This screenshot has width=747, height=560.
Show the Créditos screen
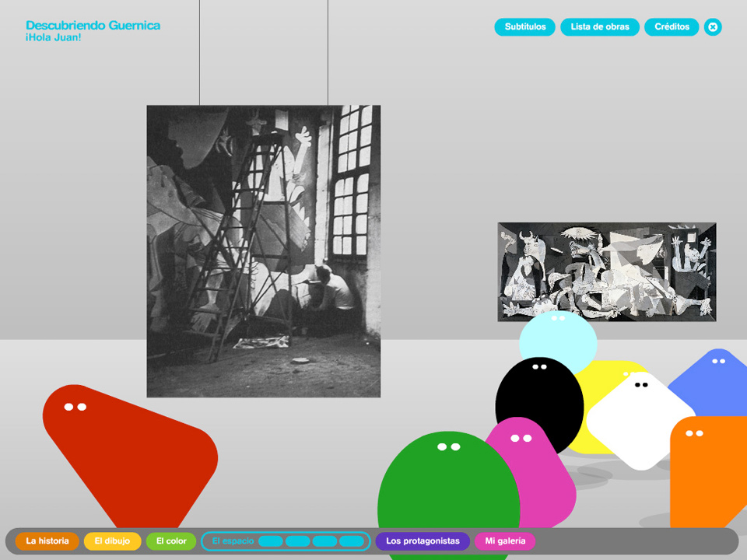pyautogui.click(x=672, y=27)
